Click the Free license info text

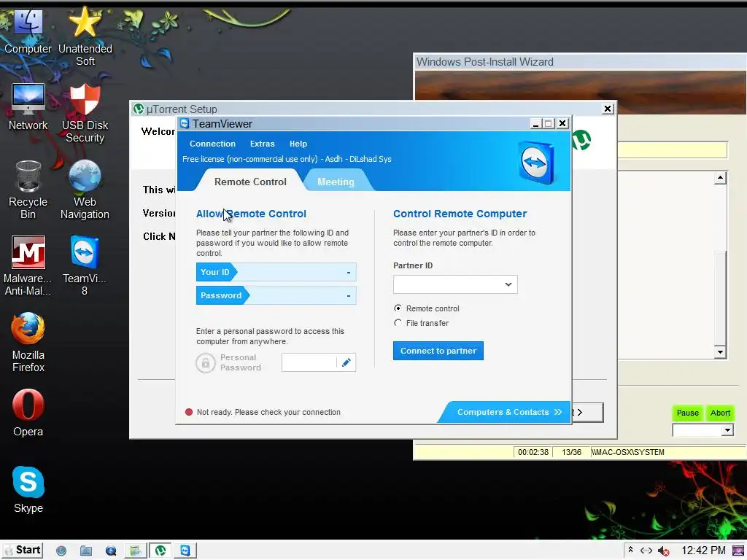[287, 159]
